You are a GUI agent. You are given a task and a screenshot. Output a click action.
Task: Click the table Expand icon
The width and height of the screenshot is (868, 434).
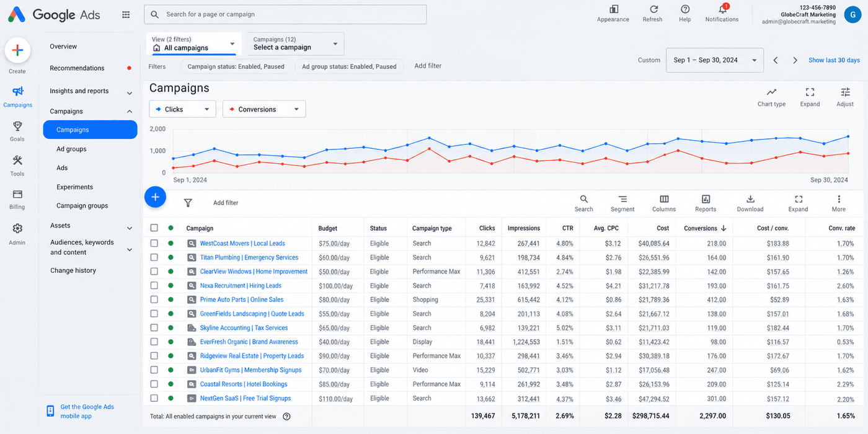coord(798,199)
